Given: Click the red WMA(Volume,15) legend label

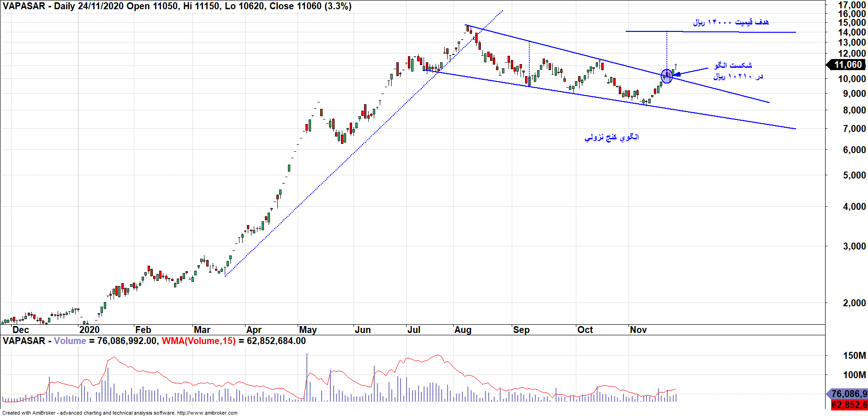Looking at the screenshot, I should pos(198,341).
